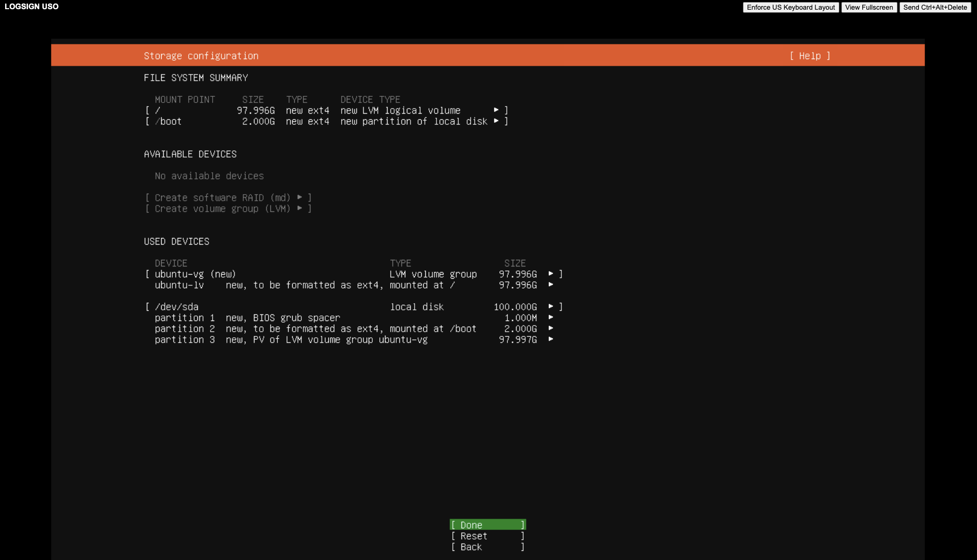Expand arrow for ubuntu-lv logical volume

(551, 284)
